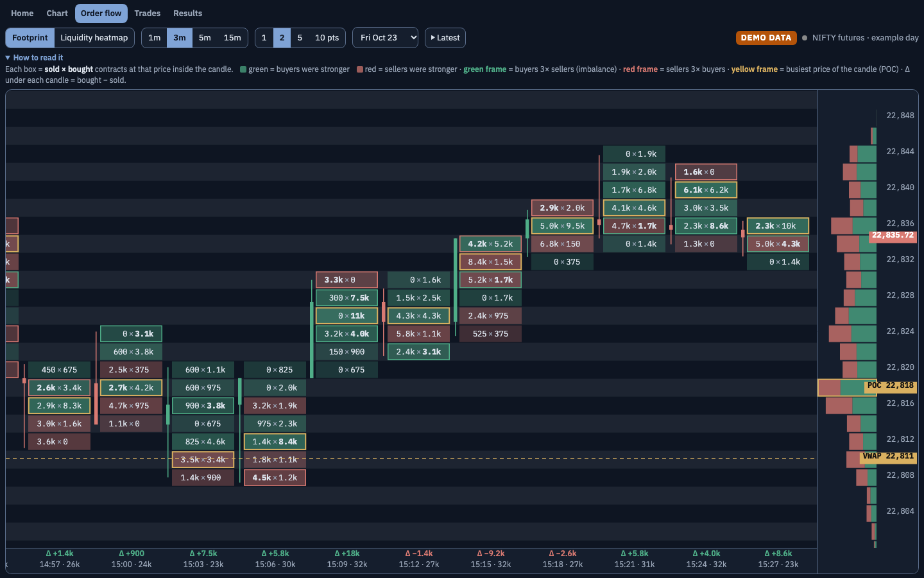Set price step to 5
Screen dimensions: 924x578
point(300,38)
